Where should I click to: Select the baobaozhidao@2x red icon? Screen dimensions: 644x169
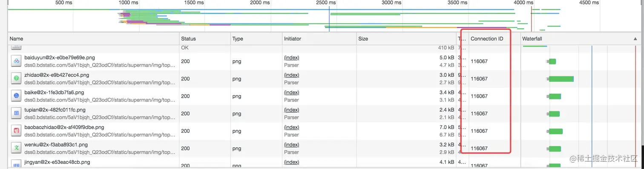[x=16, y=131]
